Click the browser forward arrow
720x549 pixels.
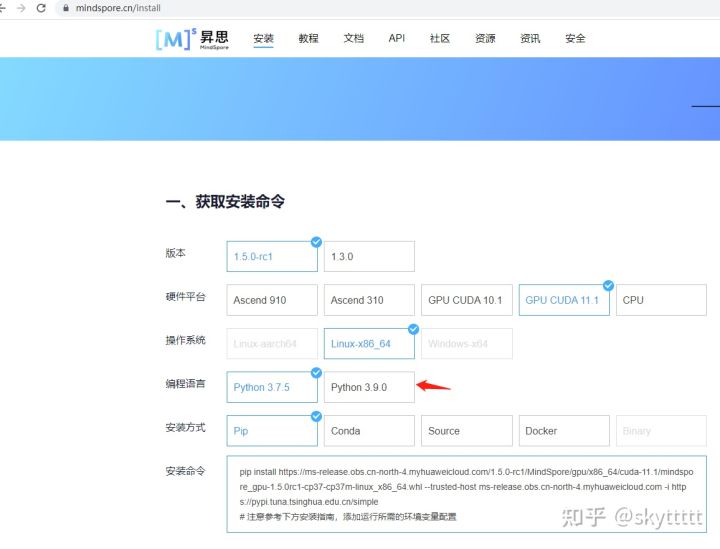(x=21, y=8)
